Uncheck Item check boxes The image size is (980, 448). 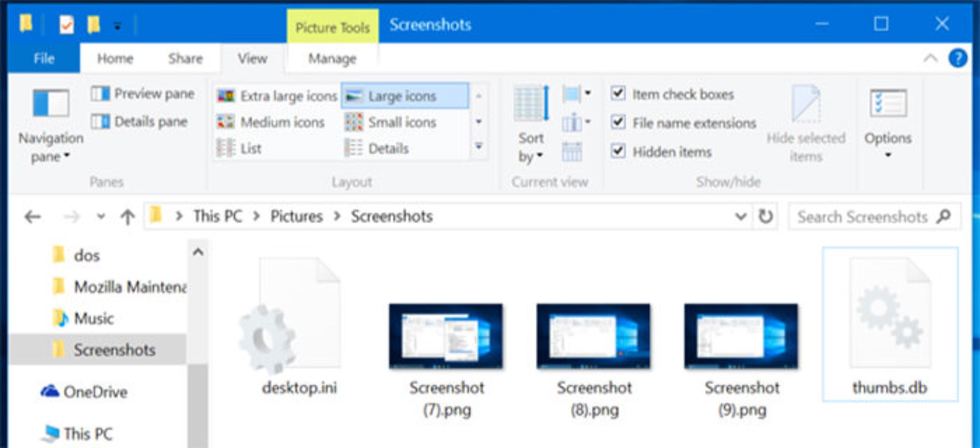(x=618, y=93)
